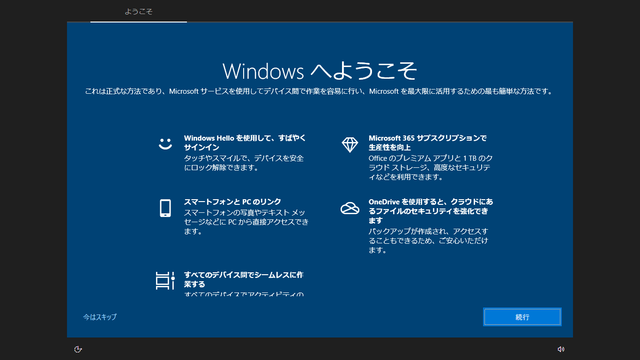This screenshot has height=360, width=640.
Task: Click the これは正式な方法であり subtitle line
Action: [x=318, y=91]
